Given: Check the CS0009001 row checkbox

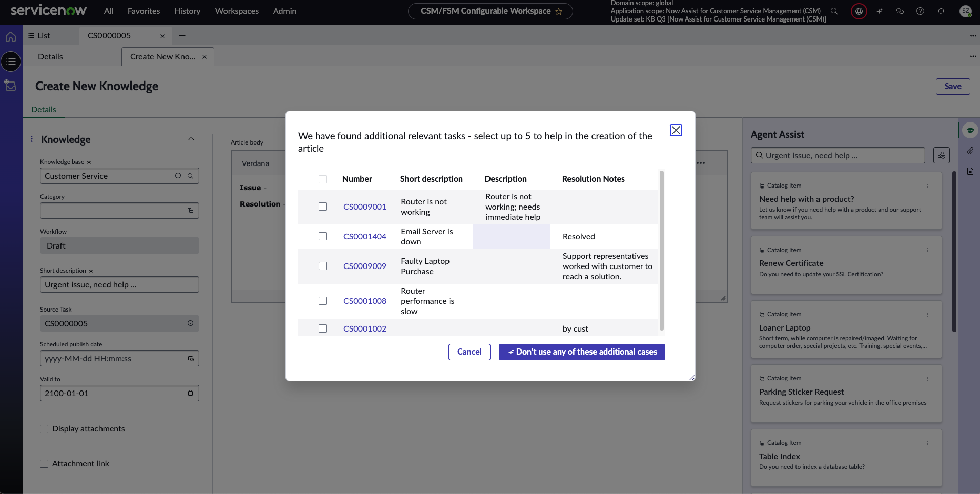Looking at the screenshot, I should click(x=323, y=207).
